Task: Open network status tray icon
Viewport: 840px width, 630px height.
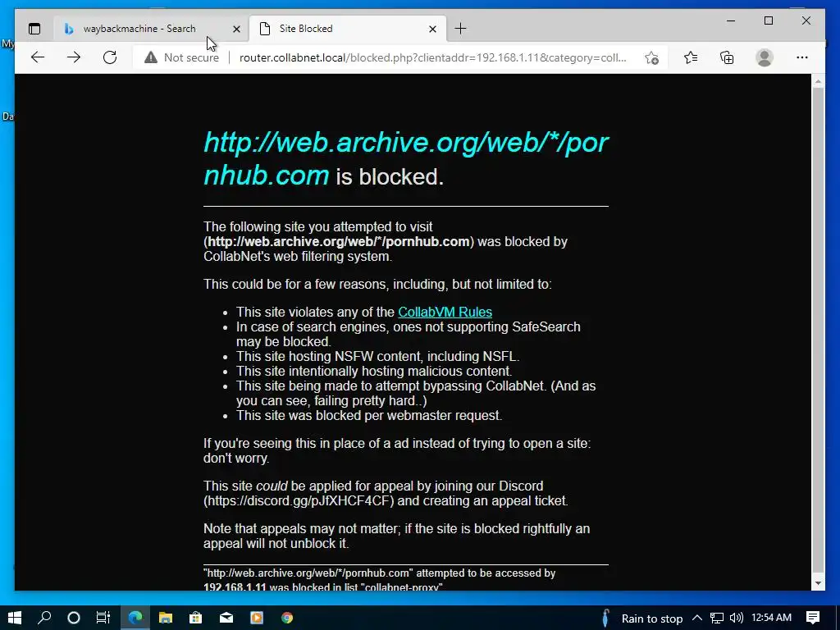Action: tap(717, 618)
